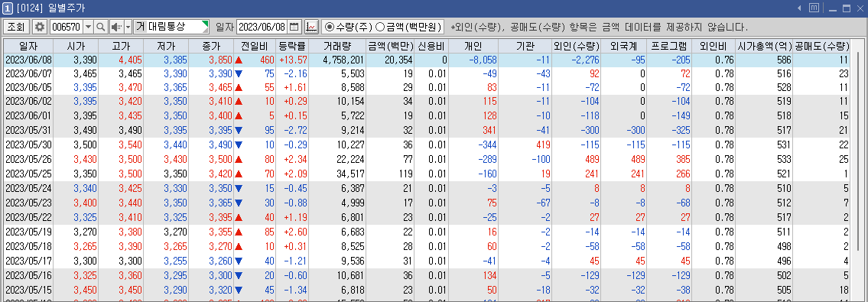Sort by 일자 column header
The width and height of the screenshot is (868, 302).
[x=28, y=46]
